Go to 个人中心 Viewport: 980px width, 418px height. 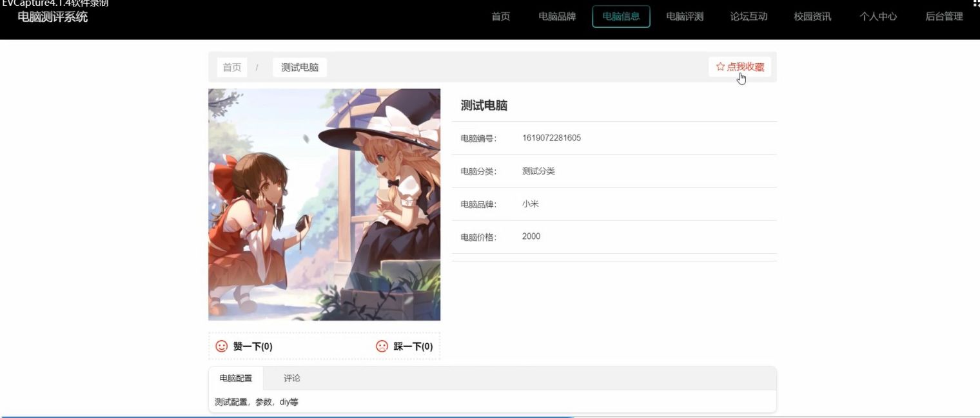click(878, 17)
